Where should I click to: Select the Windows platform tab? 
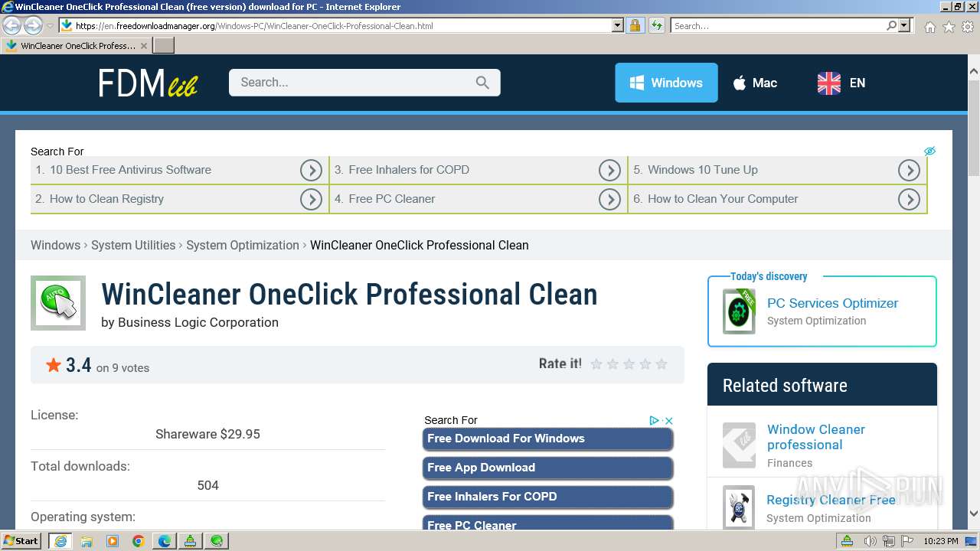tap(666, 83)
